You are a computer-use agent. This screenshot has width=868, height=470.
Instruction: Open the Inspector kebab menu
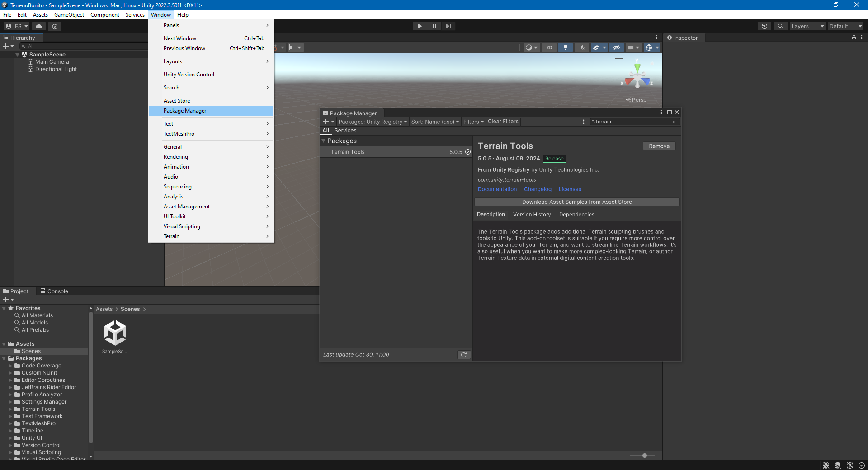[862, 38]
